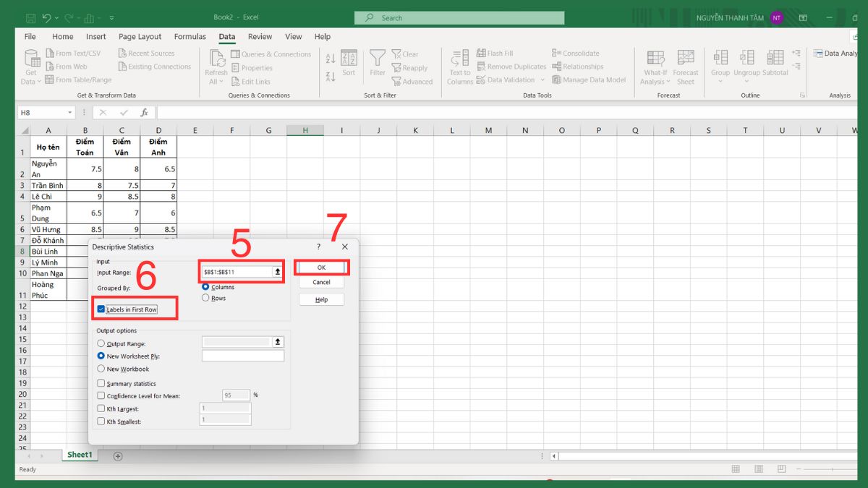The width and height of the screenshot is (868, 488).
Task: Select Grouped By Rows option
Action: point(205,298)
